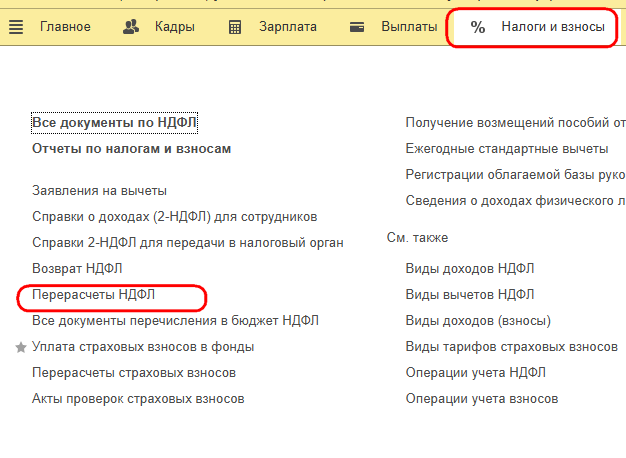The image size is (626, 458).
Task: Open Все документы перечисления в бюджет НДФЛ
Action: 175,321
